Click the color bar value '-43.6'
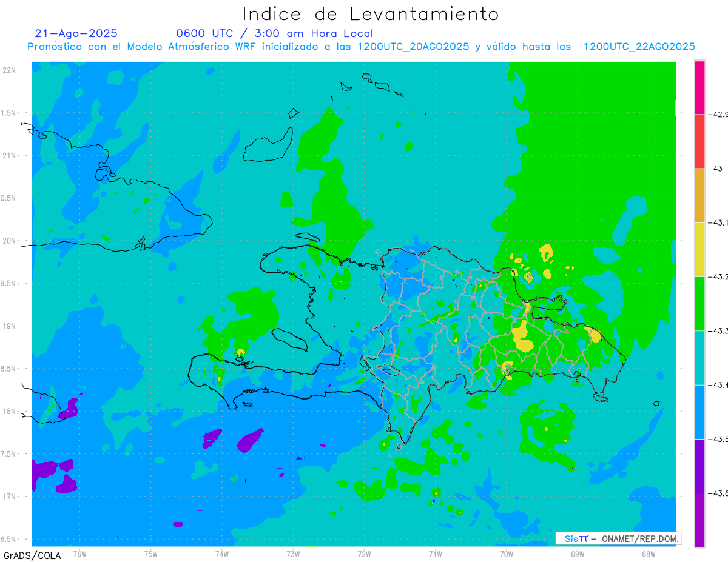Viewport: 728px width, 562px height. 718,493
